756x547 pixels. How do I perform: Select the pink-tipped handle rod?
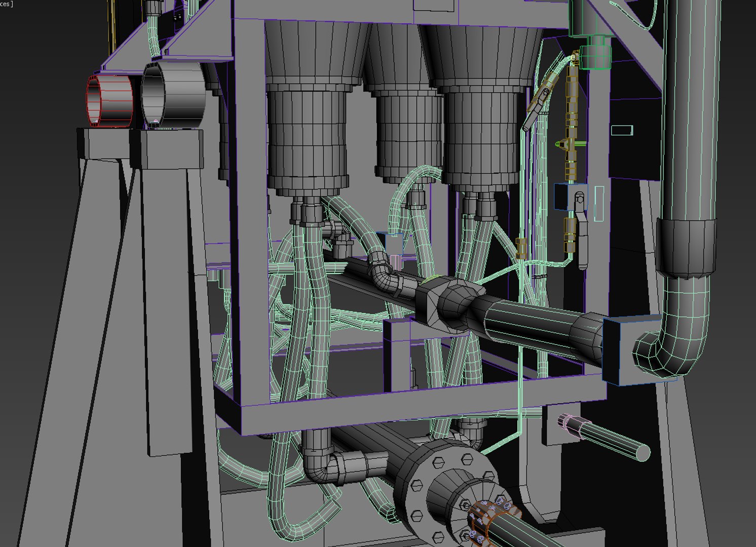point(603,437)
